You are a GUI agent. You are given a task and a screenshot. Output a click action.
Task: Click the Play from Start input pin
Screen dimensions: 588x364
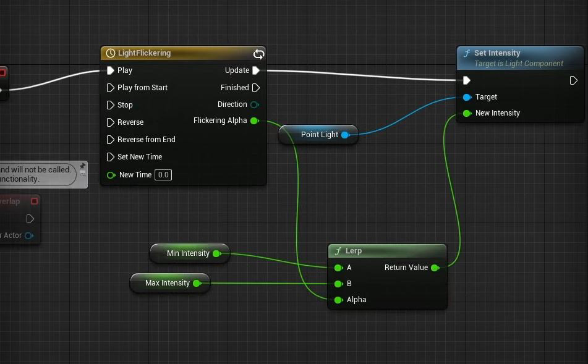[x=111, y=88]
